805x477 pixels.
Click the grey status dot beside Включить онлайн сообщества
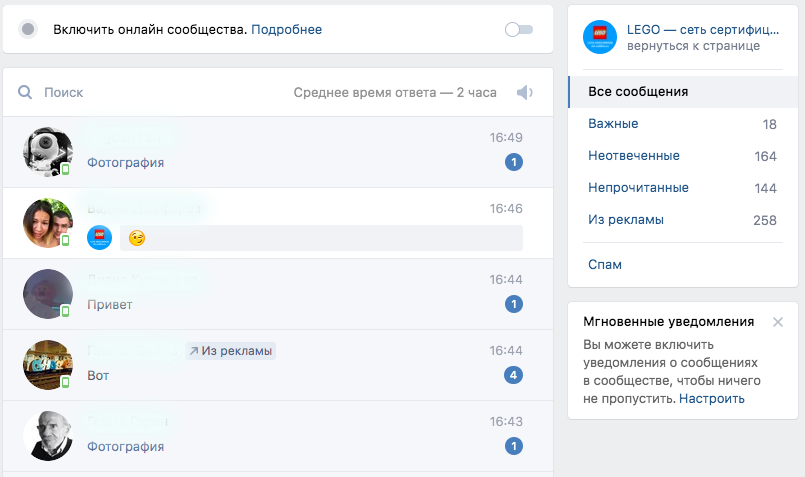(28, 29)
